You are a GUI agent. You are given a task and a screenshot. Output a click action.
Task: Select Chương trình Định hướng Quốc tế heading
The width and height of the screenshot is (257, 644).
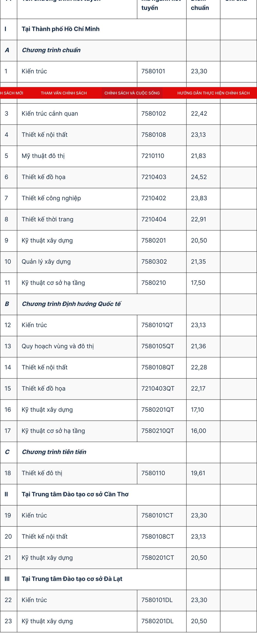71,304
